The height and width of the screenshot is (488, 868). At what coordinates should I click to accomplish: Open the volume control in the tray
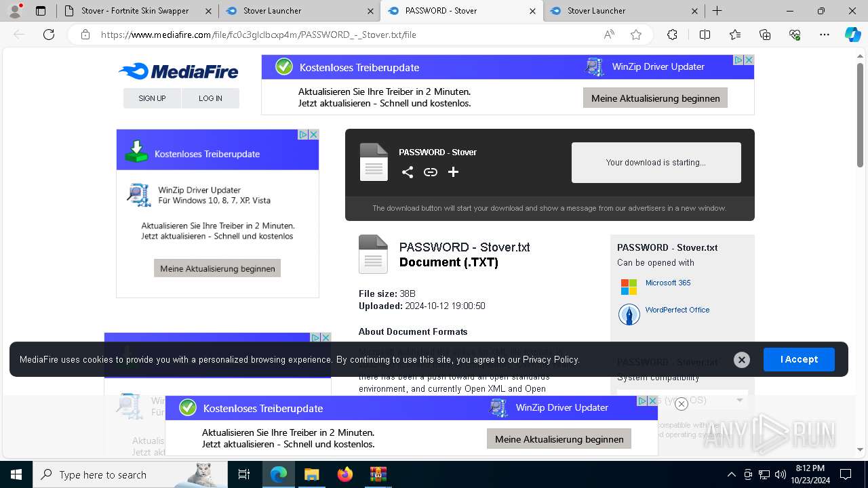pyautogui.click(x=780, y=474)
